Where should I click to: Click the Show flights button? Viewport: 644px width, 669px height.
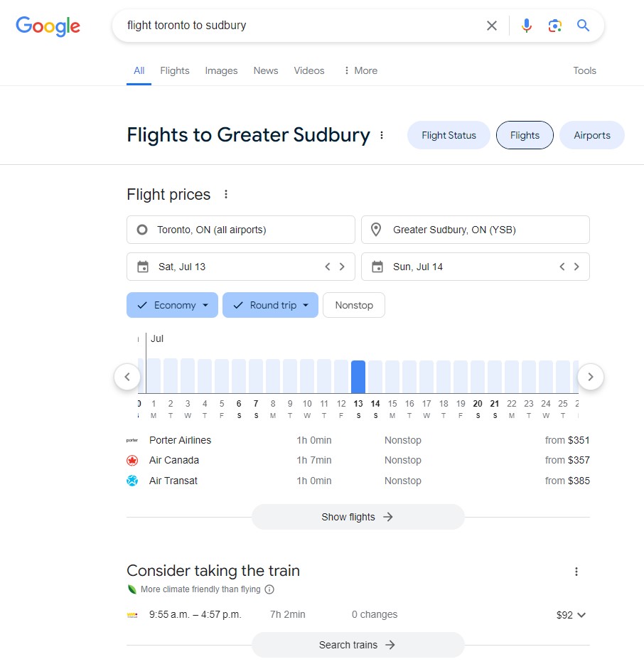pos(358,517)
